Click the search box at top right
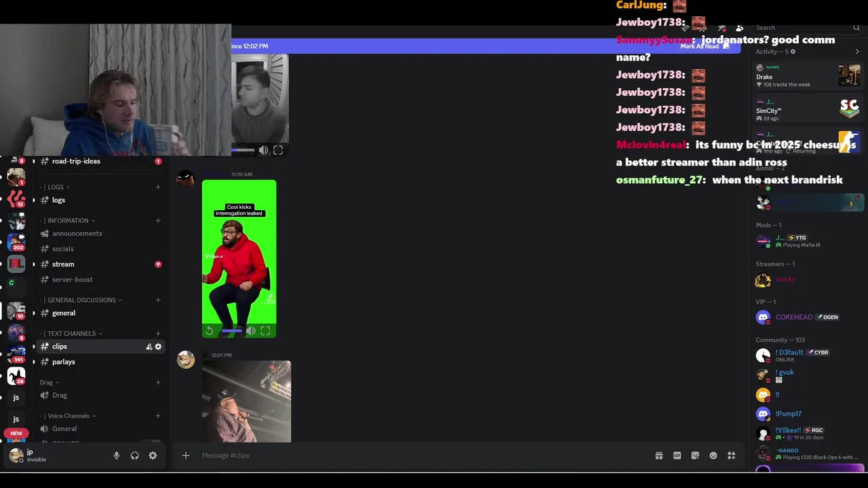This screenshot has height=488, width=868. 807,28
